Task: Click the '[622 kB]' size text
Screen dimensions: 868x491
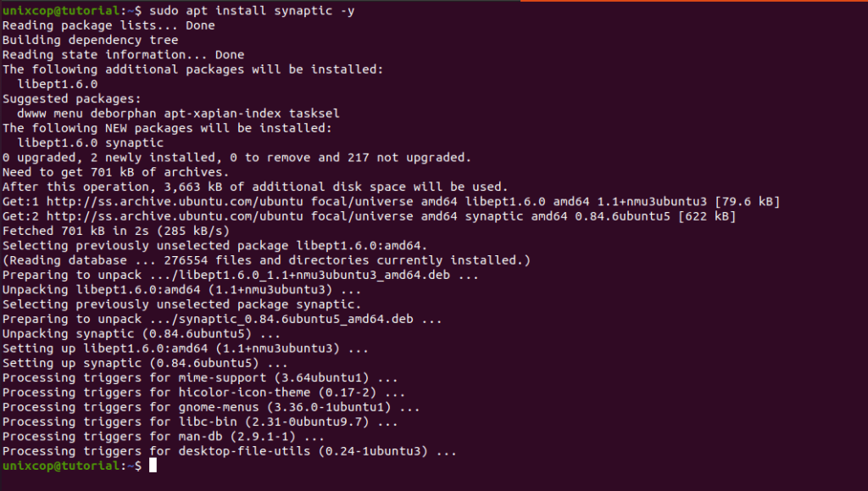Action: click(x=707, y=216)
